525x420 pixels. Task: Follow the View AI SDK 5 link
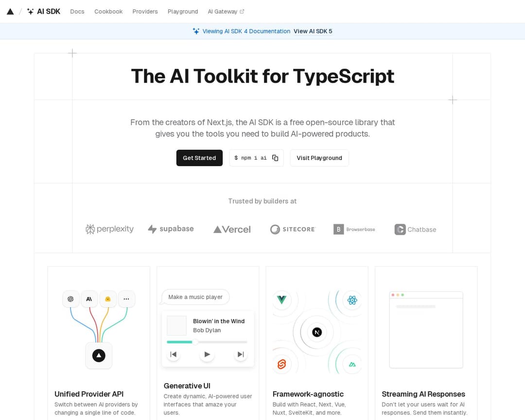click(x=313, y=31)
